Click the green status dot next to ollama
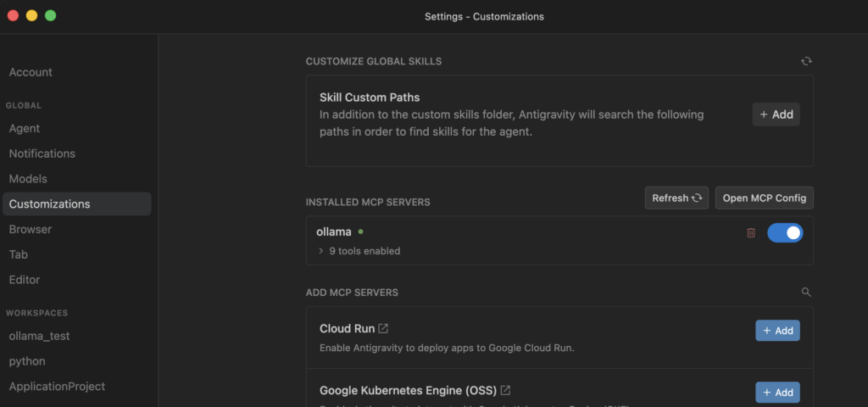 point(361,231)
